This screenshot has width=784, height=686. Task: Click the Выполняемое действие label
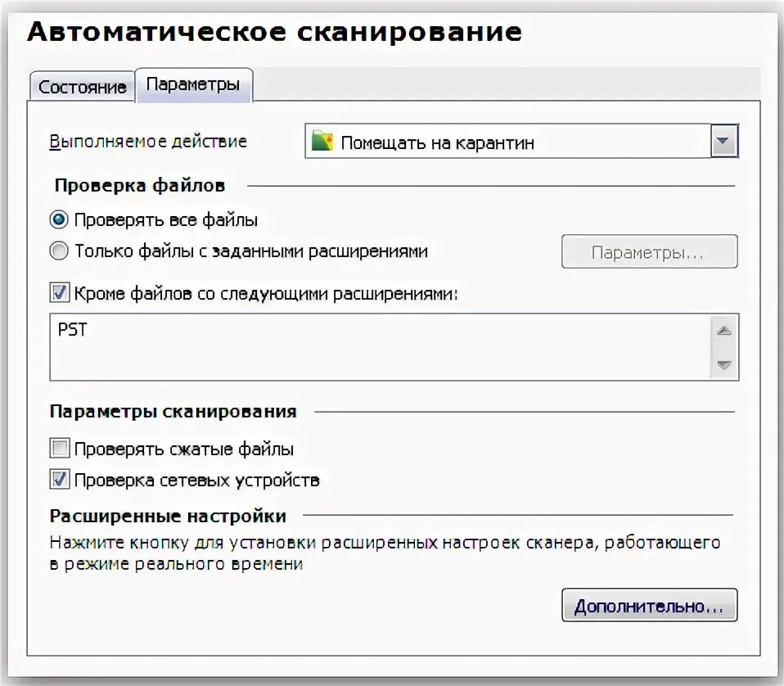click(x=148, y=142)
